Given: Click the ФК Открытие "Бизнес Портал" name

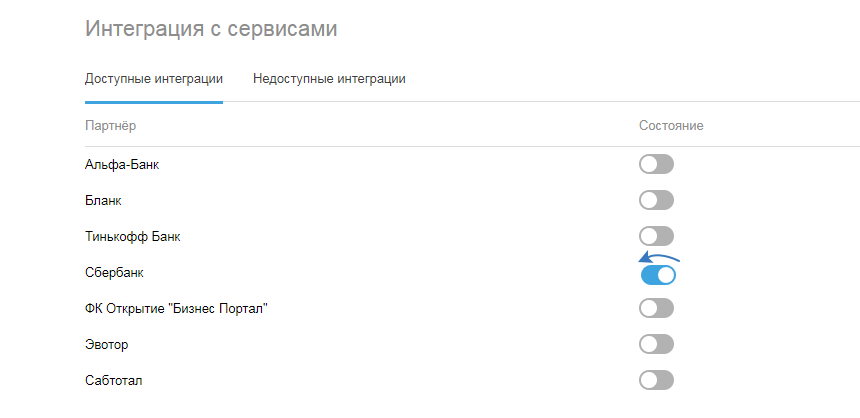Looking at the screenshot, I should click(178, 308).
